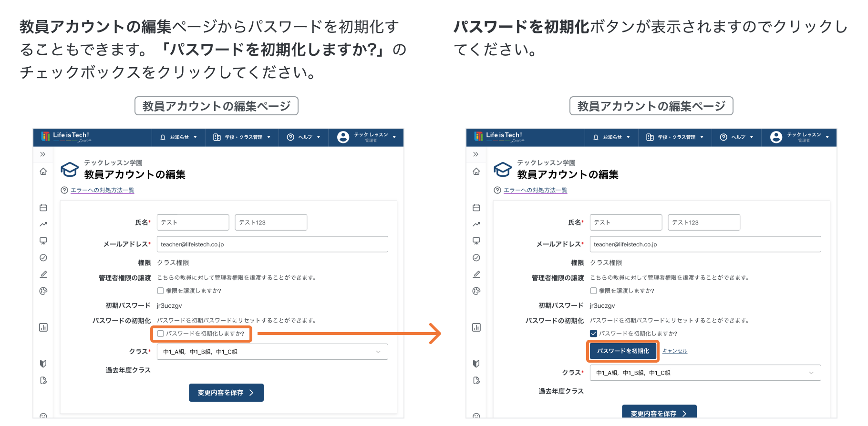This screenshot has height=426, width=868.
Task: Click the blue パスワードを初期化 button
Action: [x=623, y=351]
